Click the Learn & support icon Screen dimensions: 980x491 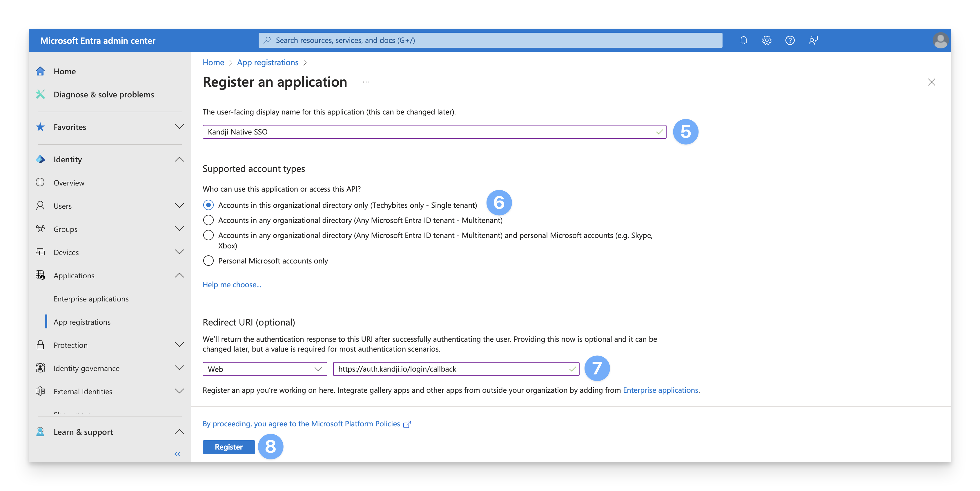[x=40, y=432]
